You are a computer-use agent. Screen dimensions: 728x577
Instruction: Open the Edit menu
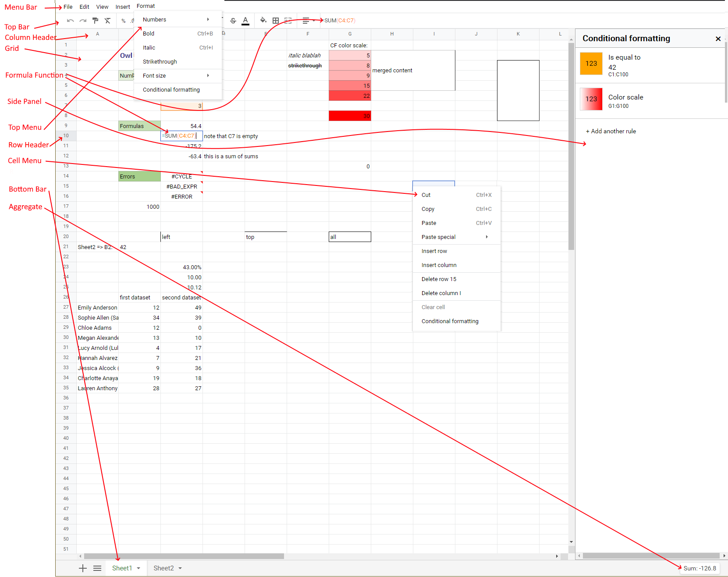85,7
